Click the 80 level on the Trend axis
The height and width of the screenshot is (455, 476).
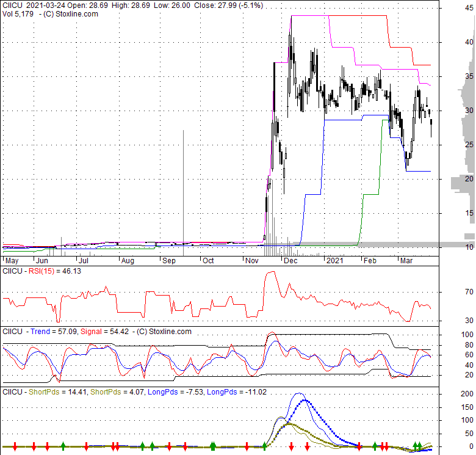click(x=469, y=344)
